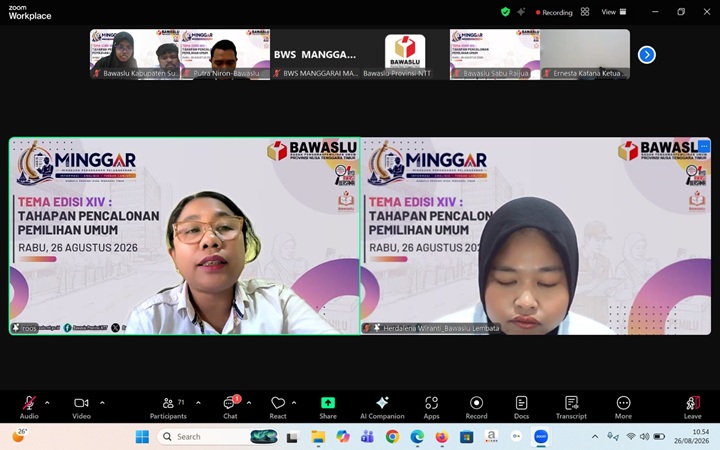Open the More options menu
This screenshot has height=450, width=720.
[623, 407]
